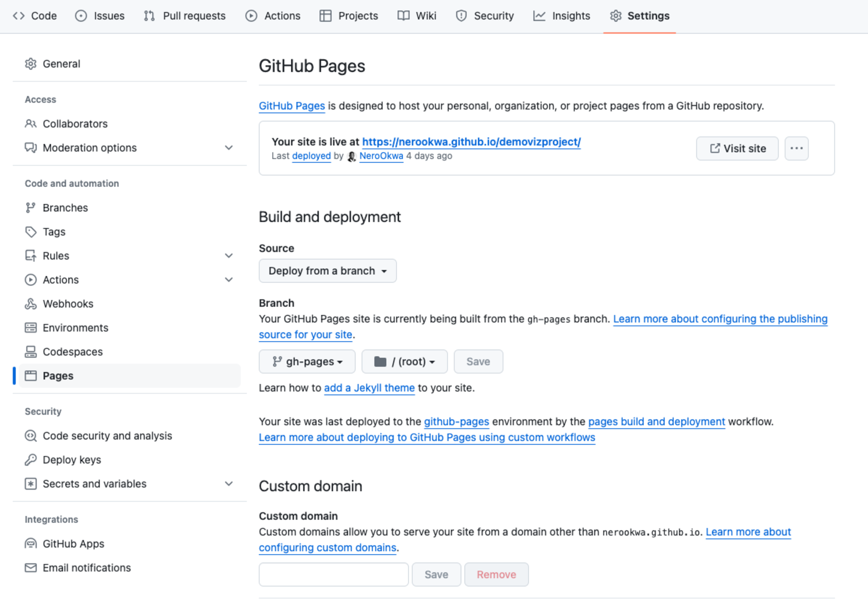
Task: Open the Deploy from a branch dropdown
Action: tap(328, 271)
